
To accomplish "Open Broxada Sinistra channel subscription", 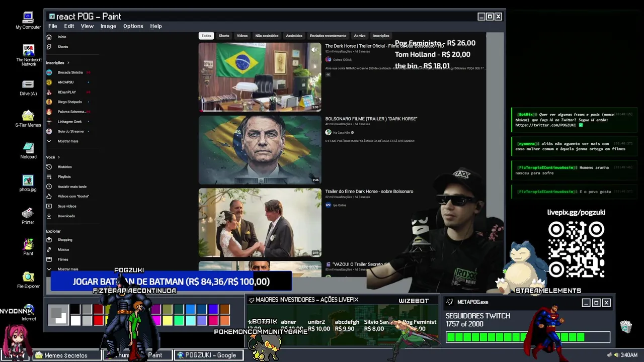I will pyautogui.click(x=68, y=72).
